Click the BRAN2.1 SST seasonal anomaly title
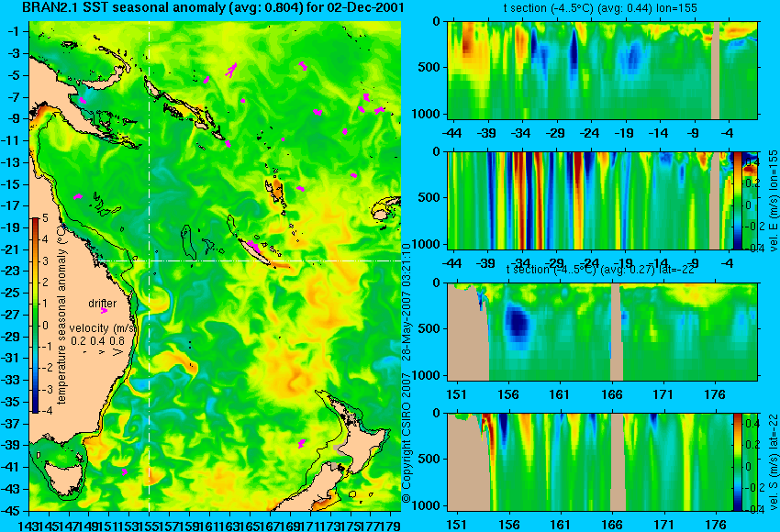This screenshot has width=780, height=532. tap(212, 7)
